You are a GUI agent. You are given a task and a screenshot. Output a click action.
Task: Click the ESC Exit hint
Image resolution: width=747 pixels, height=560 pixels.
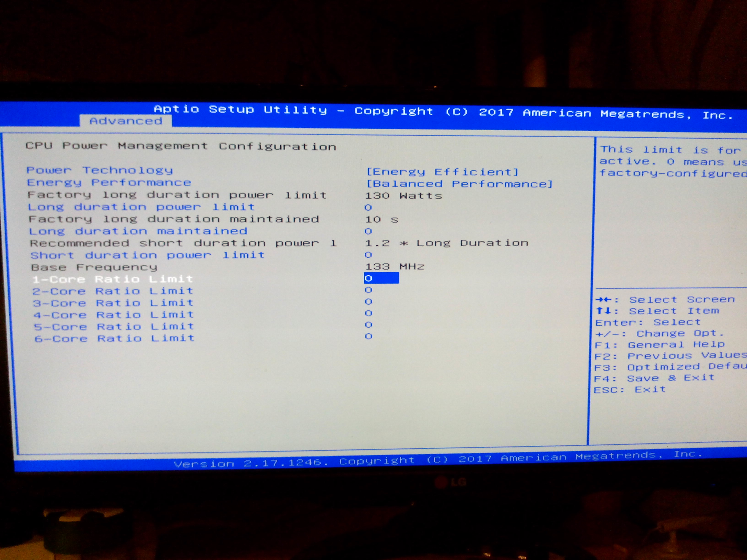pyautogui.click(x=629, y=390)
